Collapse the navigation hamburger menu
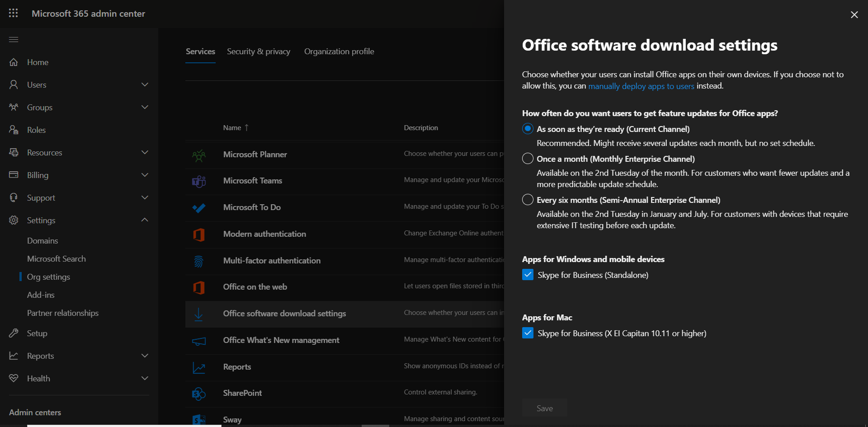This screenshot has width=868, height=427. [x=14, y=39]
